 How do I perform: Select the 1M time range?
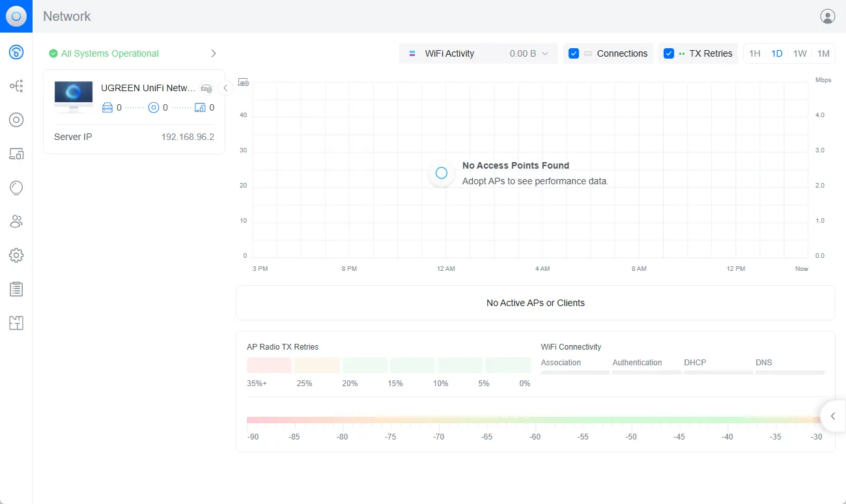tap(823, 53)
